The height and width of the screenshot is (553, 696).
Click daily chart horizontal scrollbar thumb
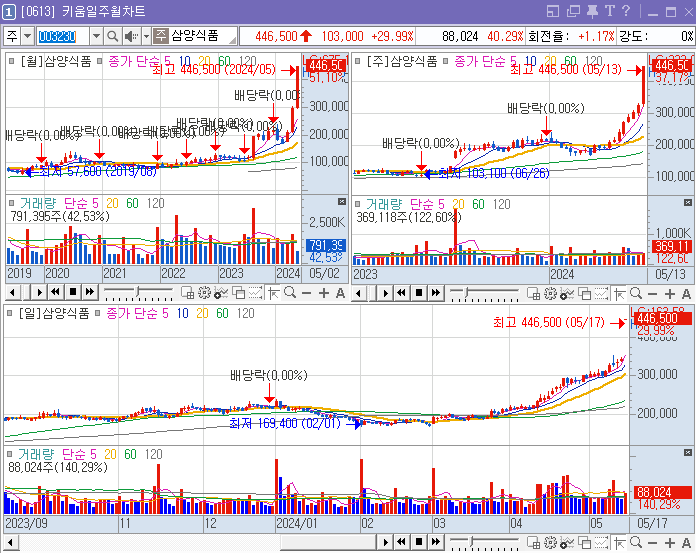(x=328, y=542)
